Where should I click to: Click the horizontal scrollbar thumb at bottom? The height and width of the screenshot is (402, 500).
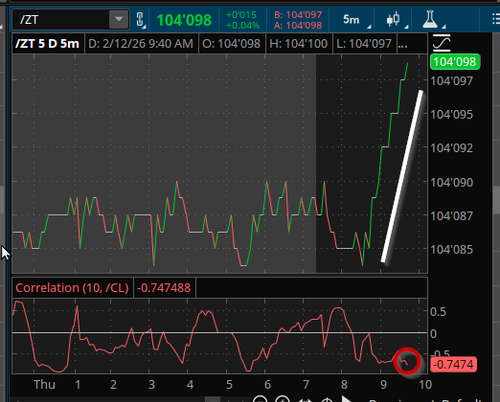(212, 399)
